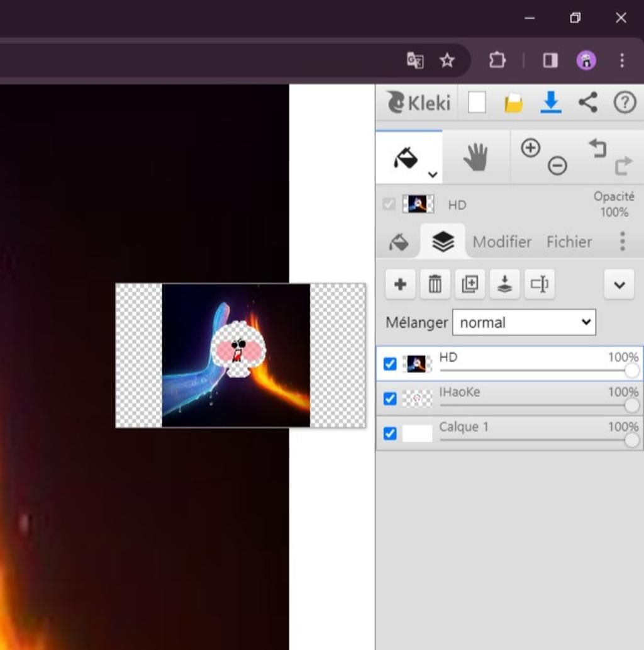The width and height of the screenshot is (644, 650).
Task: Open an image with the folder icon
Action: click(513, 103)
